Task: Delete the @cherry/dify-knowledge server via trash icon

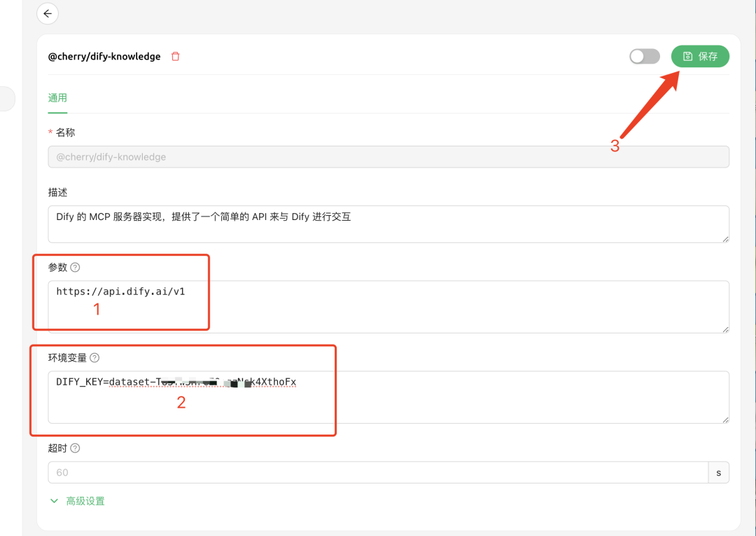Action: point(176,57)
